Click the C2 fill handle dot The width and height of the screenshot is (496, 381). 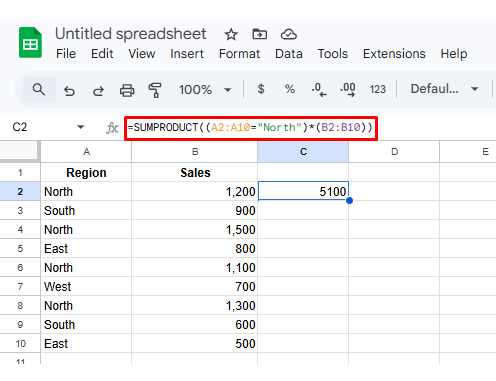[349, 201]
